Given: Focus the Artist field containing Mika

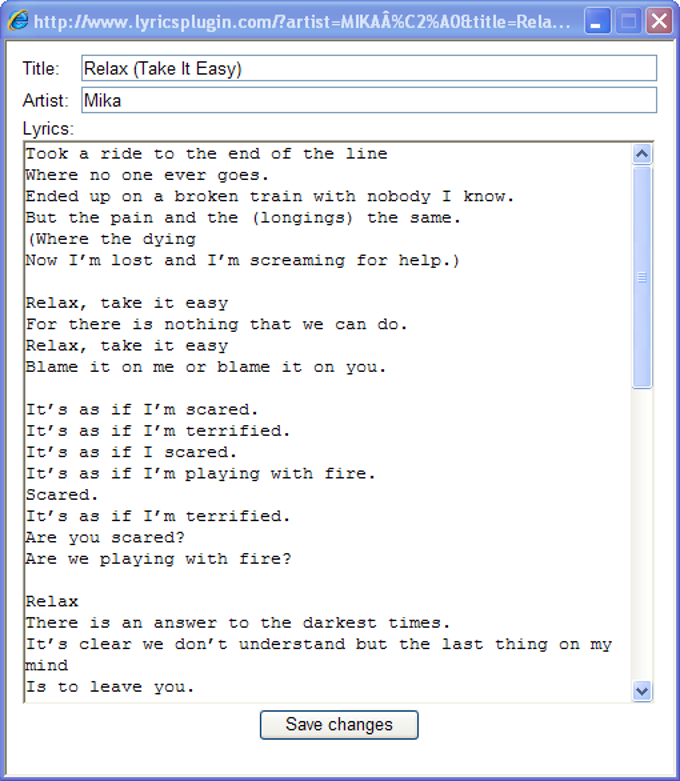Looking at the screenshot, I should click(368, 100).
